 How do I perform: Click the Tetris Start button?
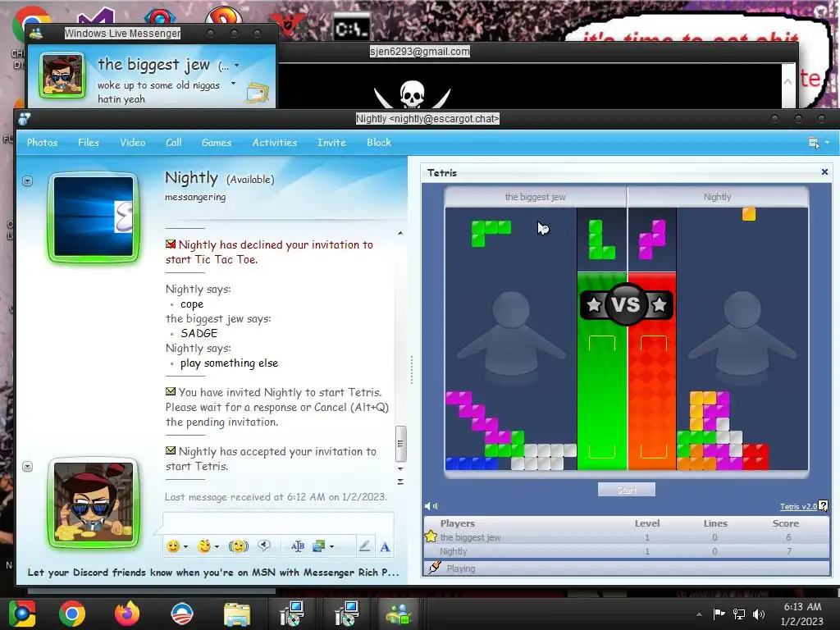point(626,490)
